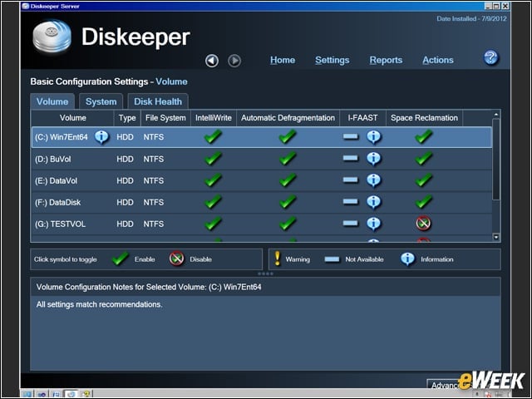Screen dimensions: 532x399
Task: Click the volume list scrollbar thumb
Action: pyautogui.click(x=496, y=160)
